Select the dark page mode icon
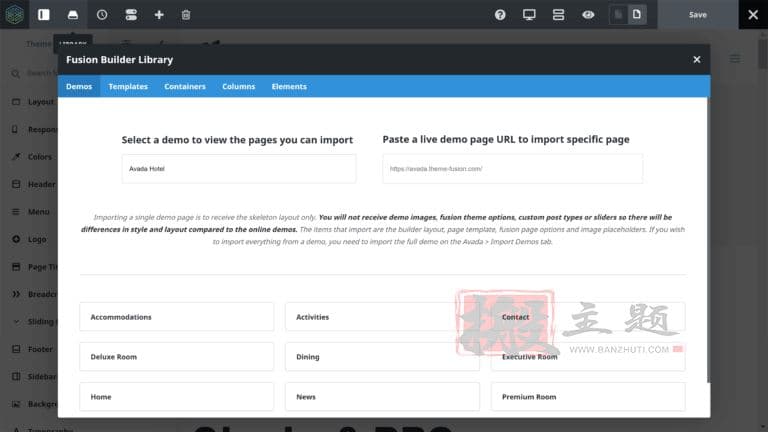The width and height of the screenshot is (768, 432). tap(619, 15)
